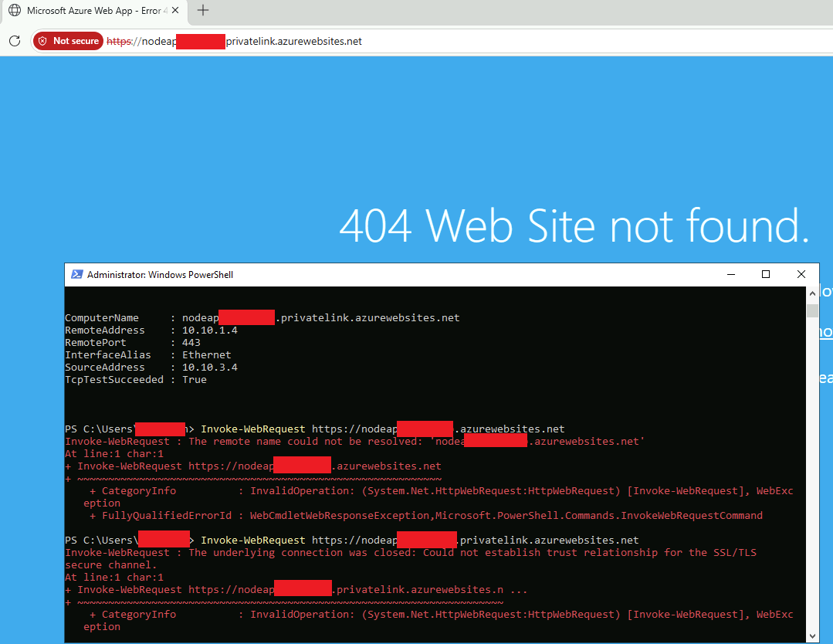Select the browser address bar URL
Screen dimensions: 833x644
click(234, 41)
